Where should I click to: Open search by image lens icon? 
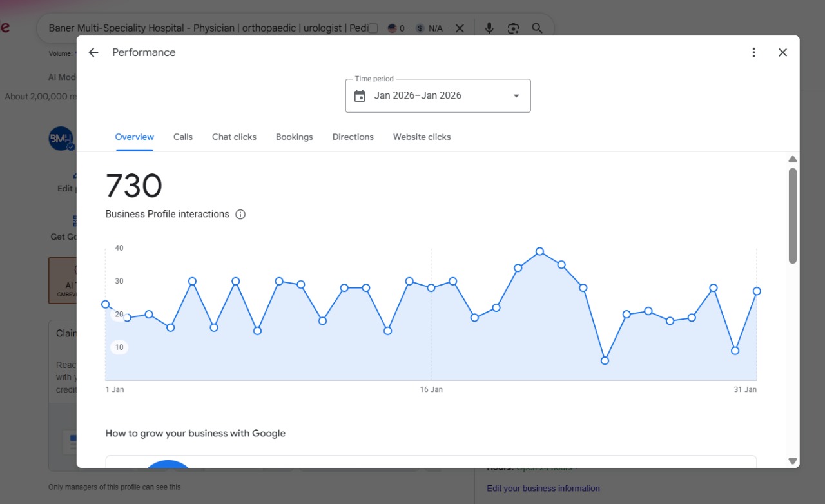point(513,28)
